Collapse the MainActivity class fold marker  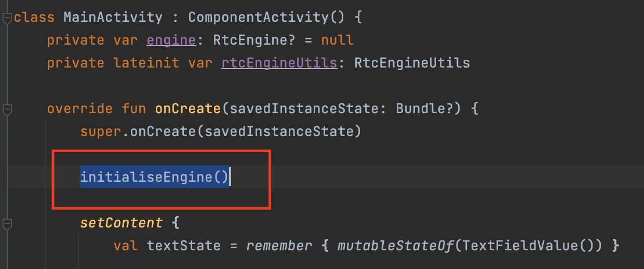click(7, 19)
